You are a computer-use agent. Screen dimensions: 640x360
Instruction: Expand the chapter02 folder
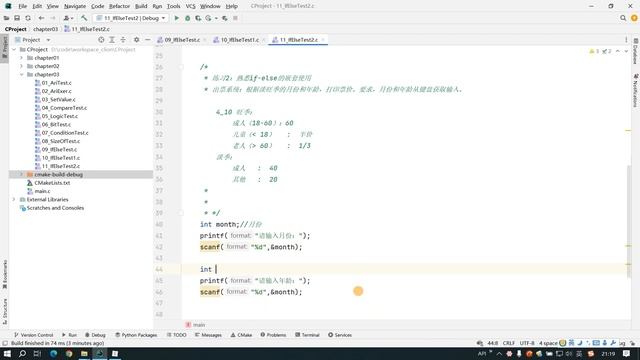point(21,66)
